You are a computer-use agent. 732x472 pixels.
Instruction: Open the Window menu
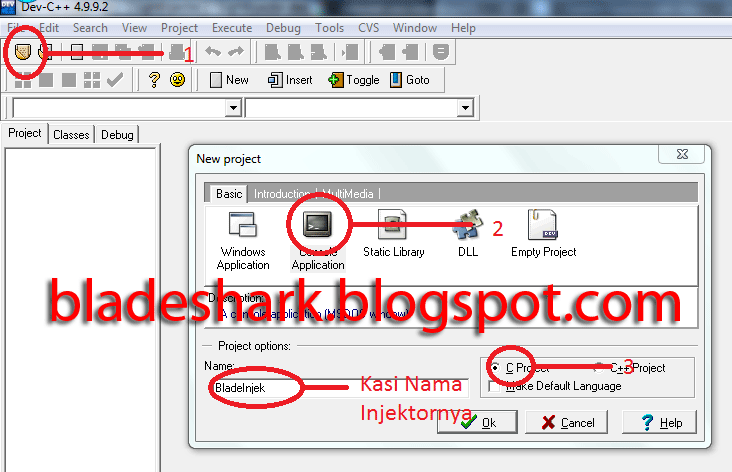(x=415, y=28)
